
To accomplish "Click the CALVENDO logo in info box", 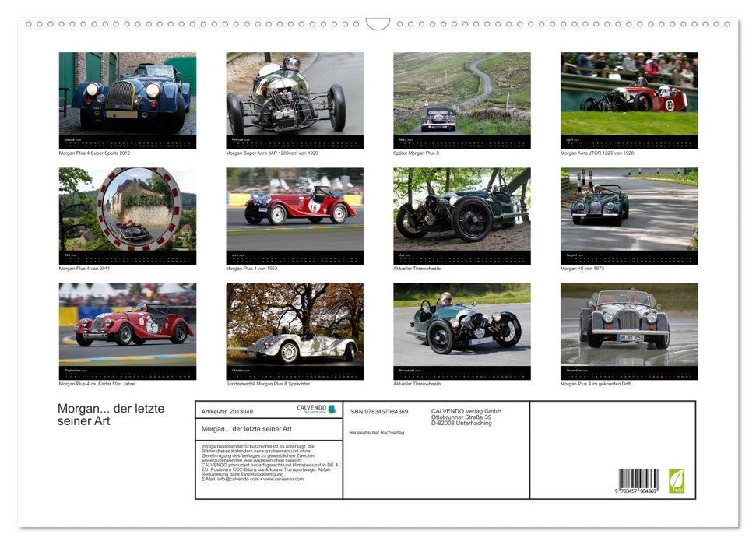I will coord(316,409).
